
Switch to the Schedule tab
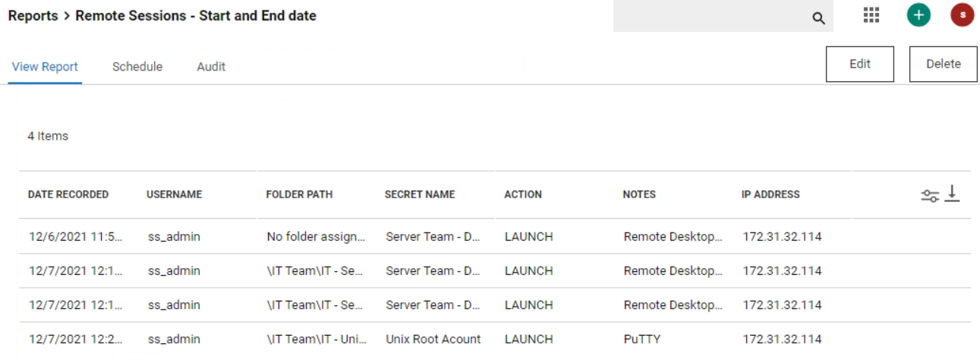pos(137,67)
